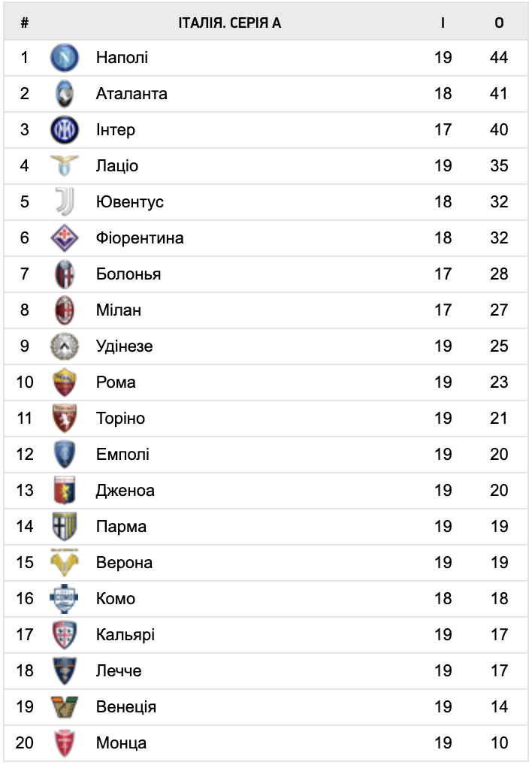Click the Lazio eagle logo

pos(65,165)
